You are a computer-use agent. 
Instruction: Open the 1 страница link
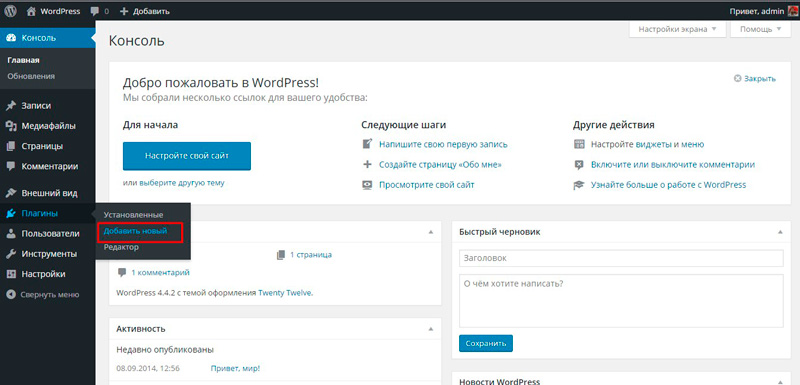[311, 254]
